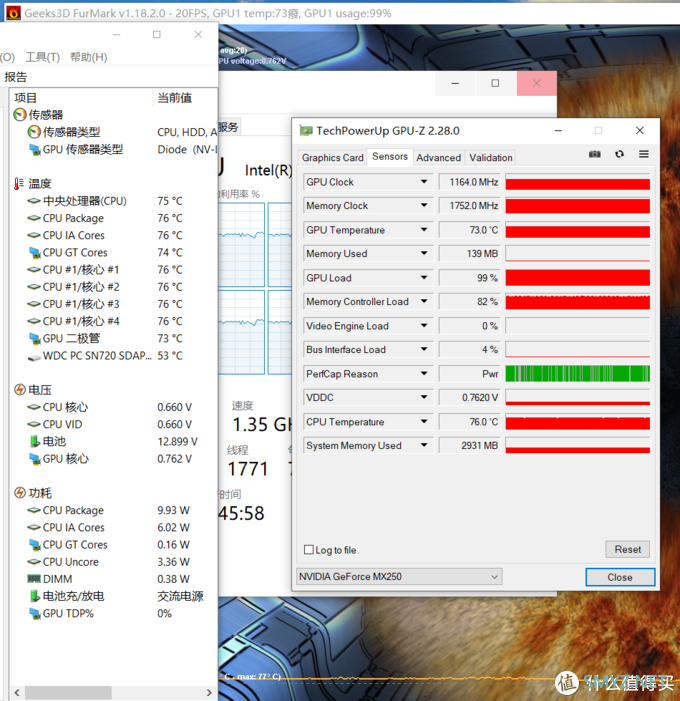
Task: Click System Memory Used 2931 MB value
Action: click(469, 445)
